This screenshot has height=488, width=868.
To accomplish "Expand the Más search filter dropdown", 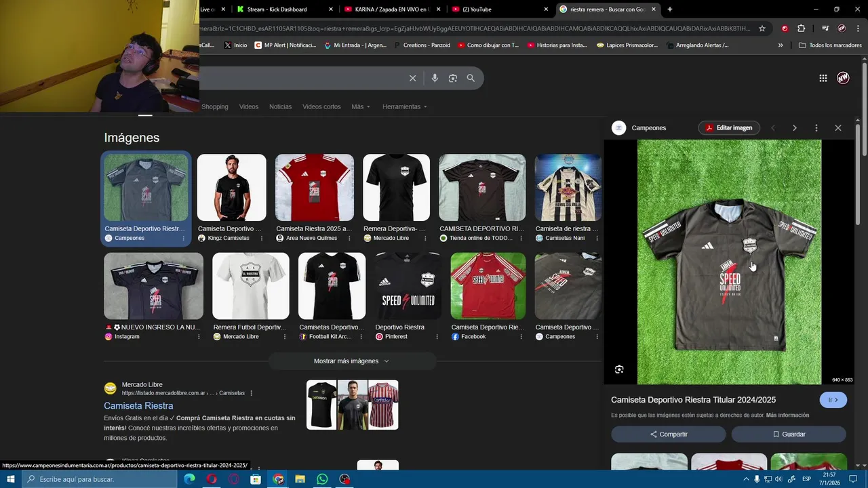I will tap(361, 106).
